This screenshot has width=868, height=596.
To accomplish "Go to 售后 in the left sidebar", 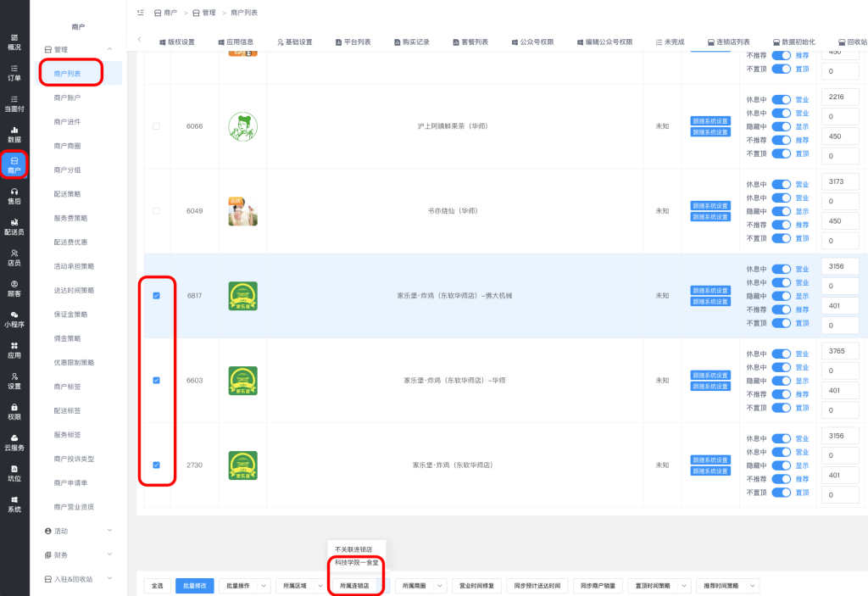I will tap(14, 196).
